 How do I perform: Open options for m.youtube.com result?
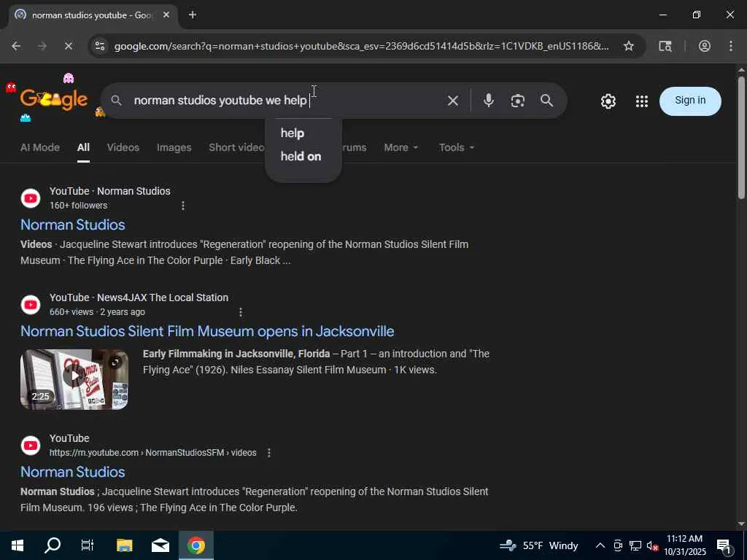(x=269, y=453)
